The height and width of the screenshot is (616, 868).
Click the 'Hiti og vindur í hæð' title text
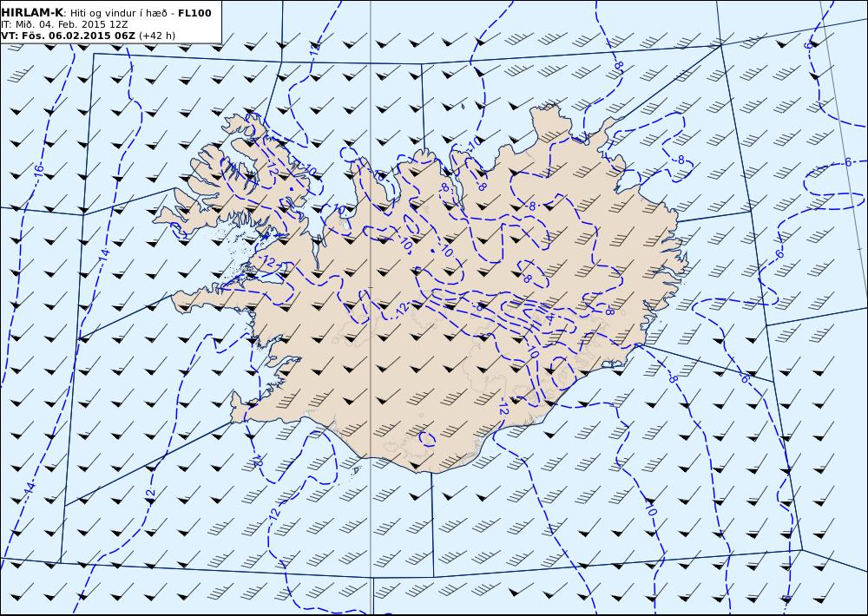tap(118, 13)
